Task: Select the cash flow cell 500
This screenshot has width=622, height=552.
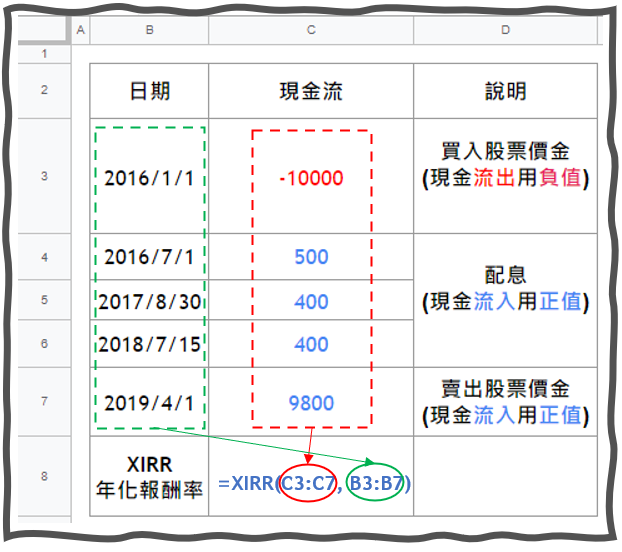Action: pyautogui.click(x=311, y=257)
